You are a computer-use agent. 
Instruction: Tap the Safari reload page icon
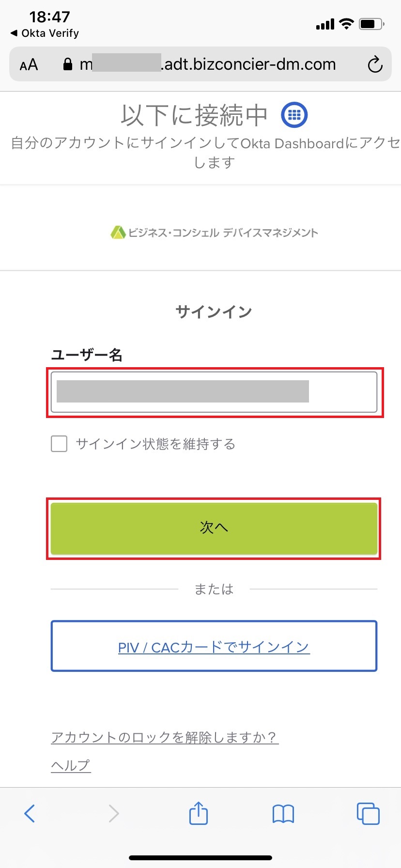pos(375,64)
